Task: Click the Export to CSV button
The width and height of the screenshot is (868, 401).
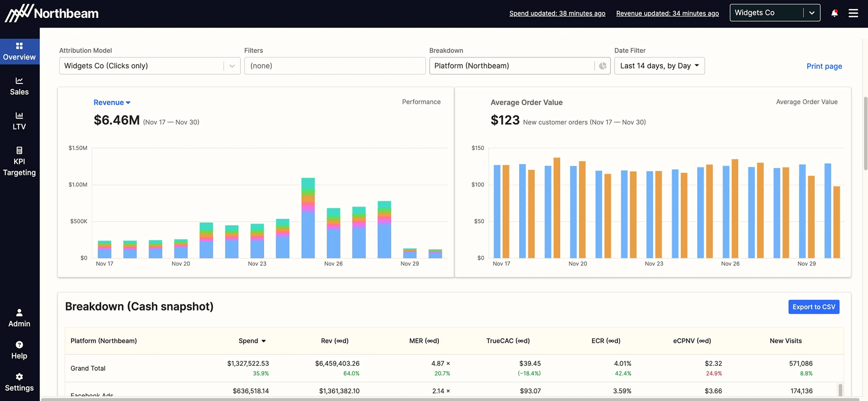Action: 814,307
